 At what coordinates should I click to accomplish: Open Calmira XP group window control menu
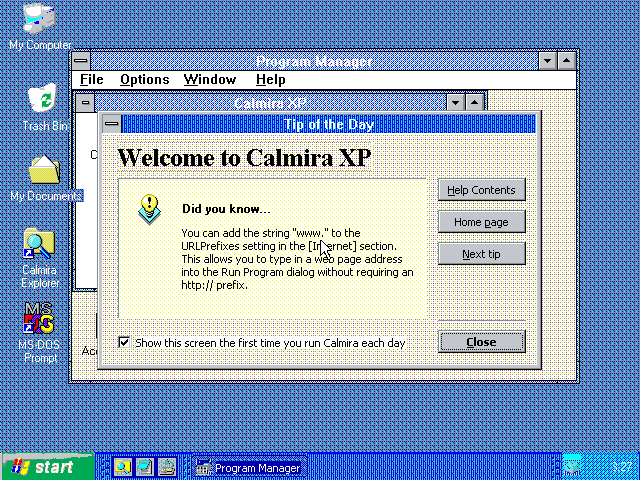pyautogui.click(x=85, y=102)
